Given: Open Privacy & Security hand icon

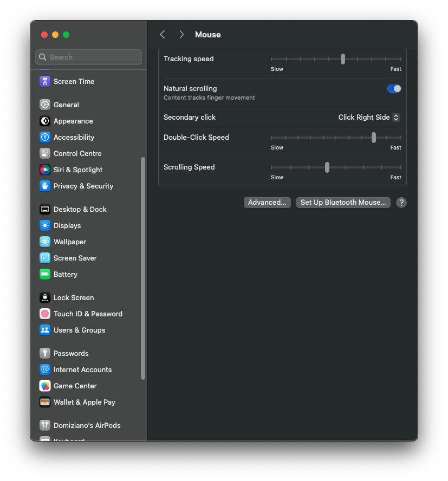Looking at the screenshot, I should tap(45, 186).
